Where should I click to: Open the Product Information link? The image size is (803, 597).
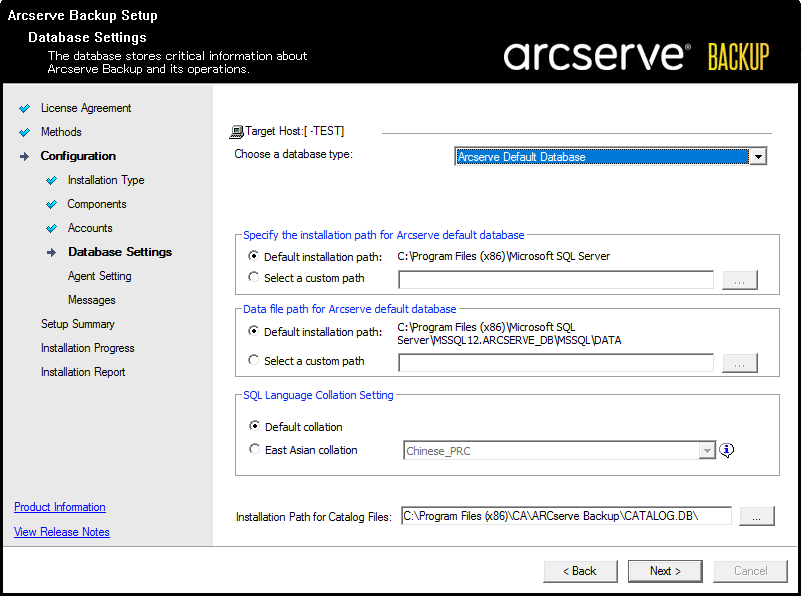pos(60,507)
